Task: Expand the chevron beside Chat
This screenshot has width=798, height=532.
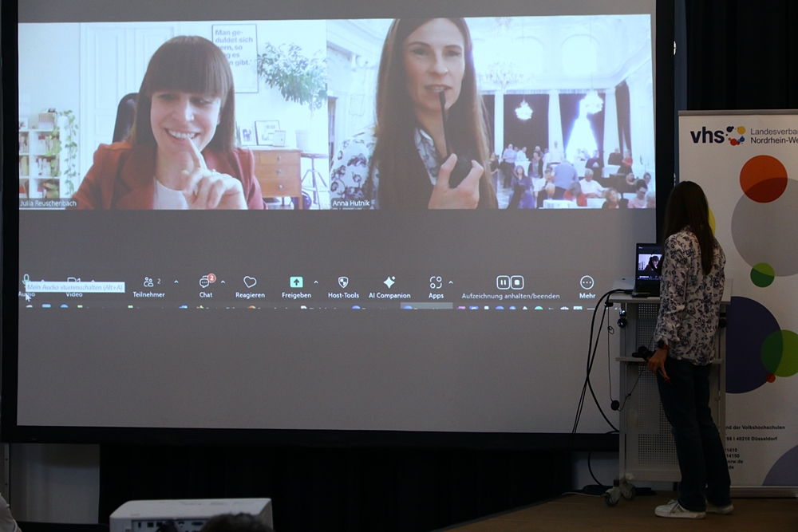Action: point(223,282)
